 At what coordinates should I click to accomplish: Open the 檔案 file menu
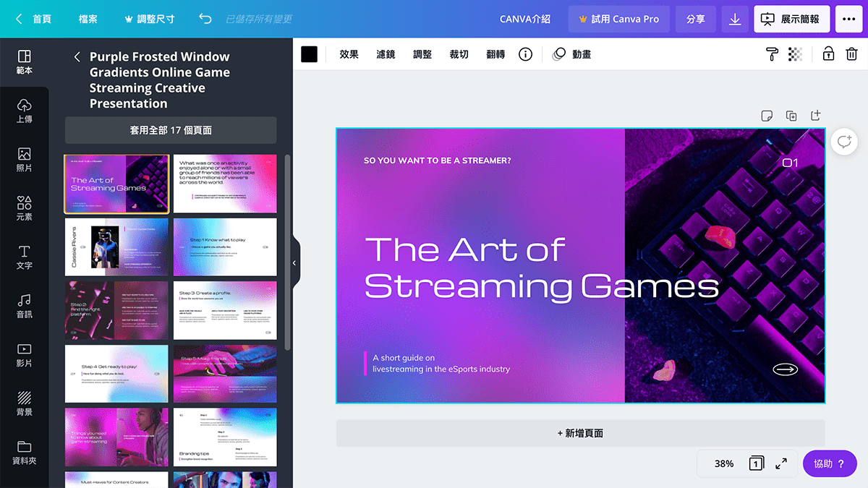(88, 20)
